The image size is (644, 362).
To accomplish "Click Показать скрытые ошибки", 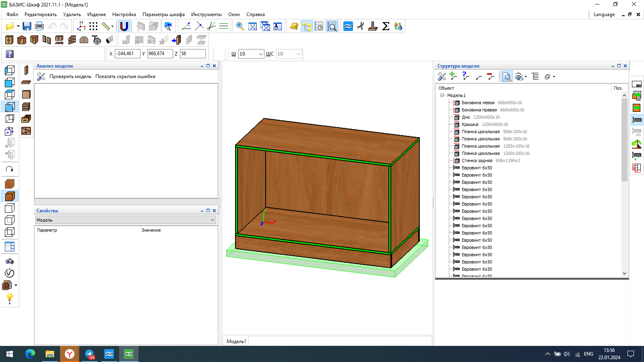I will [125, 76].
